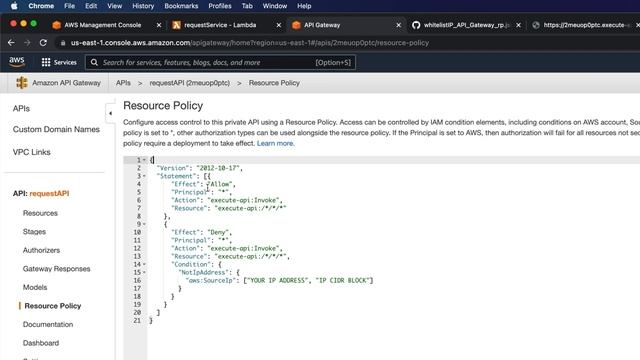Switch to the API Gateway tab
640x360 pixels.
click(322, 25)
